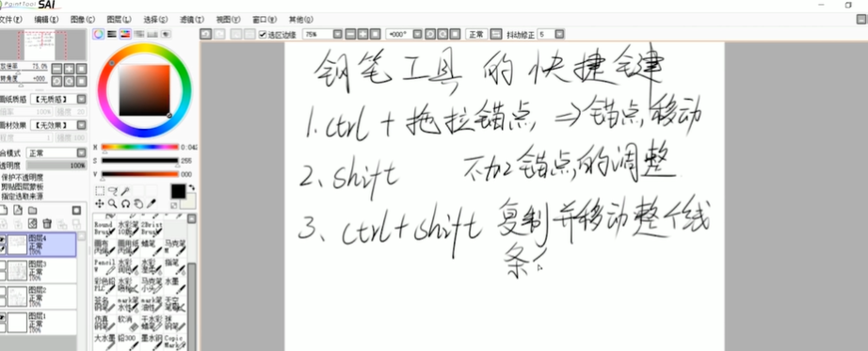The height and width of the screenshot is (351, 868).
Task: Select the move tool
Action: 100,204
